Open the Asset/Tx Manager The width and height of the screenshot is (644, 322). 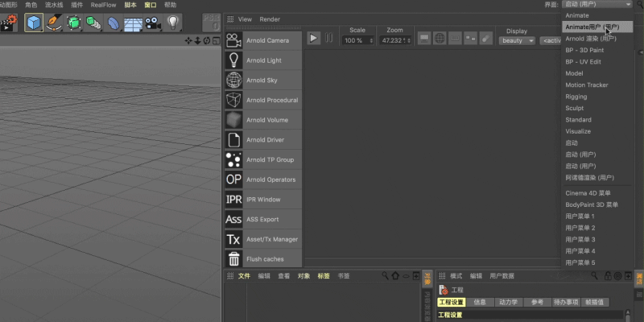pyautogui.click(x=263, y=239)
